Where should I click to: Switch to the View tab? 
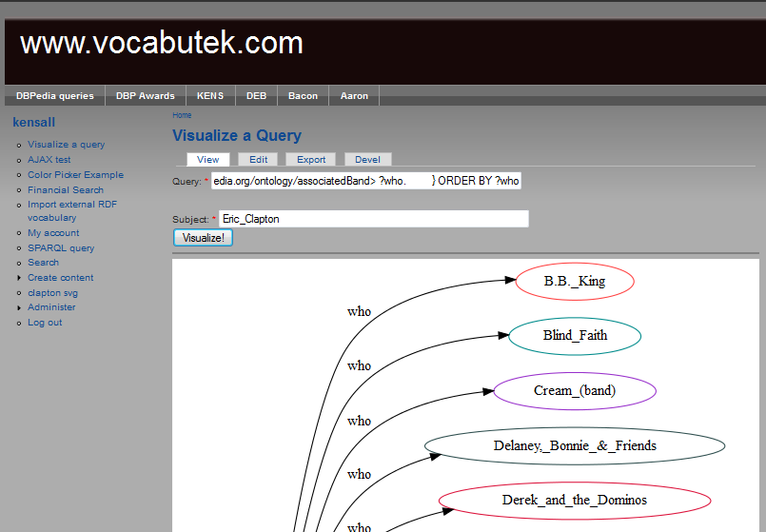pos(208,159)
